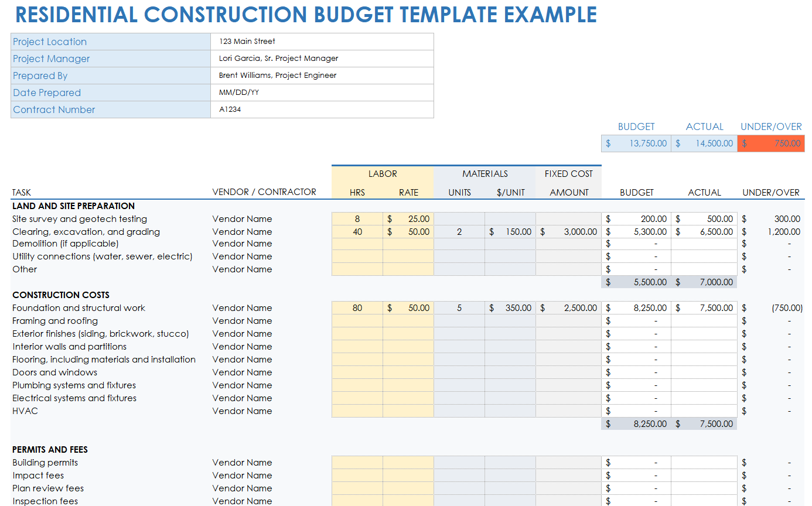Select the Date Prepared MM/DD/YY cell
The height and width of the screenshot is (506, 812).
coord(322,93)
